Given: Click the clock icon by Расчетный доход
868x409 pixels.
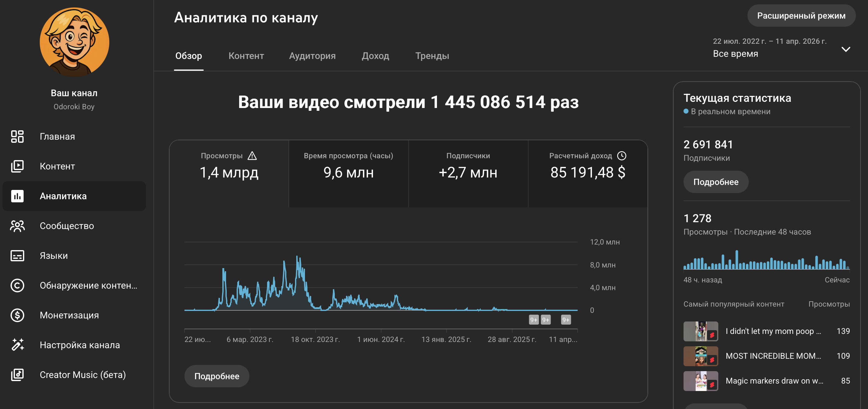Looking at the screenshot, I should [x=622, y=156].
